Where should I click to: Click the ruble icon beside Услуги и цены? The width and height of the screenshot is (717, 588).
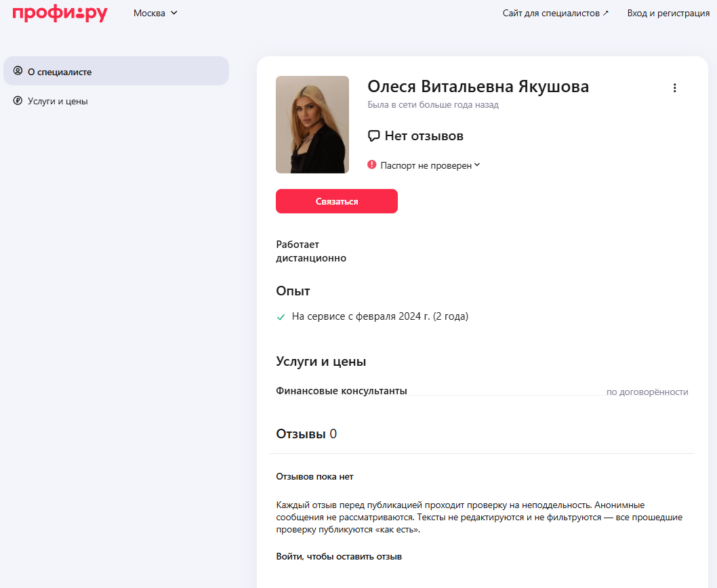tap(18, 100)
